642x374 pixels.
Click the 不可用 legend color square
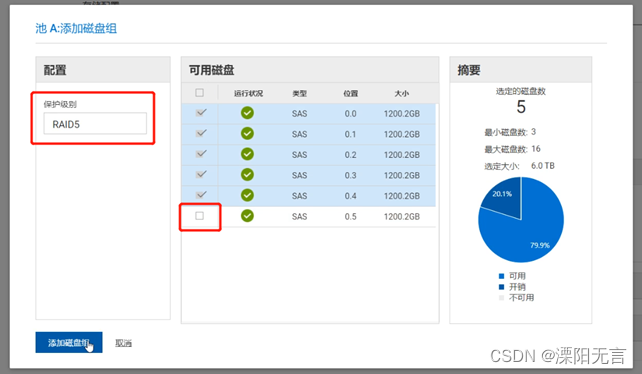[502, 298]
